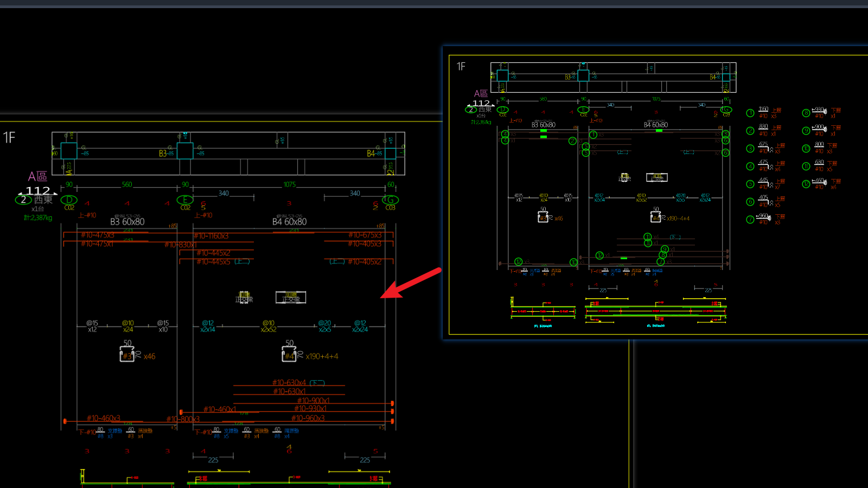Pick the 930 length in the rebar legend
868x488 pixels.
pyautogui.click(x=819, y=110)
